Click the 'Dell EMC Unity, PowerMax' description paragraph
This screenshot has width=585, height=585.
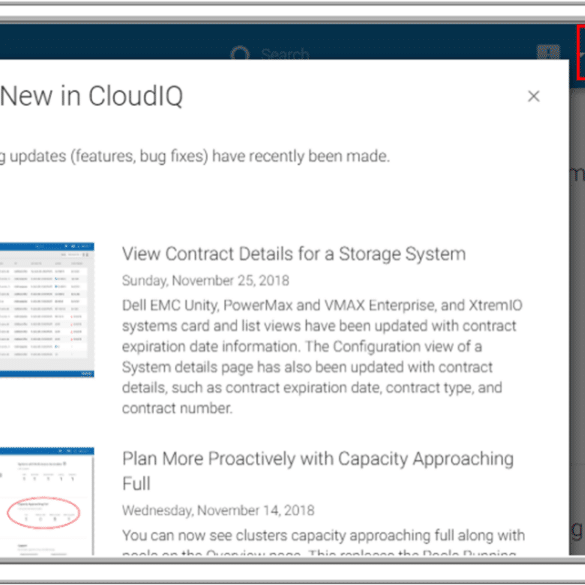[322, 357]
